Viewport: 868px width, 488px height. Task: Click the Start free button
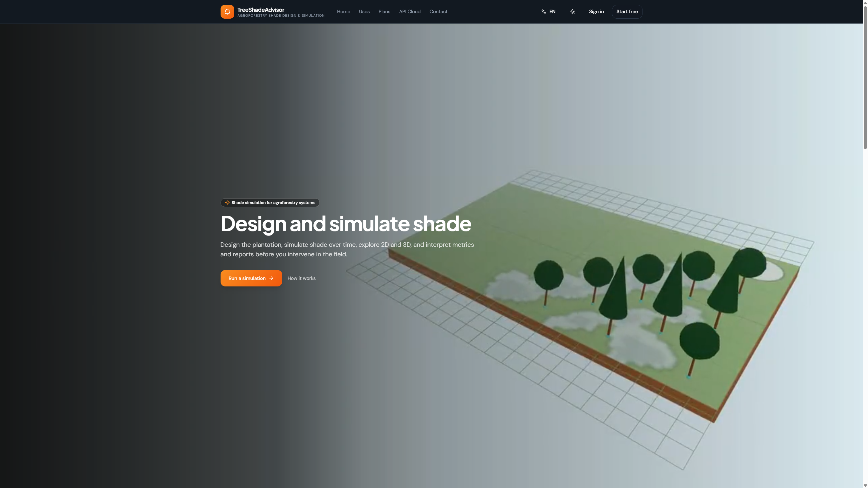[627, 12]
